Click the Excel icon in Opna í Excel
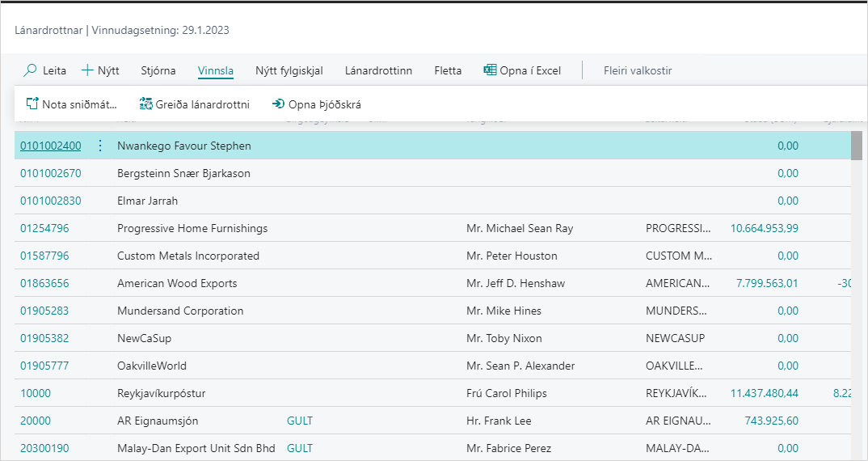868x461 pixels. pyautogui.click(x=490, y=70)
